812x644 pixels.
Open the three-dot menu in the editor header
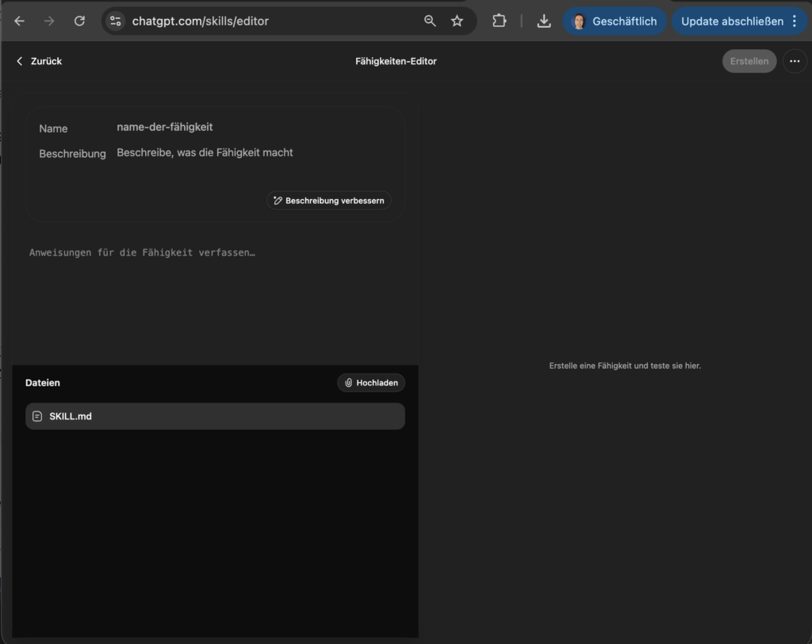(x=795, y=61)
